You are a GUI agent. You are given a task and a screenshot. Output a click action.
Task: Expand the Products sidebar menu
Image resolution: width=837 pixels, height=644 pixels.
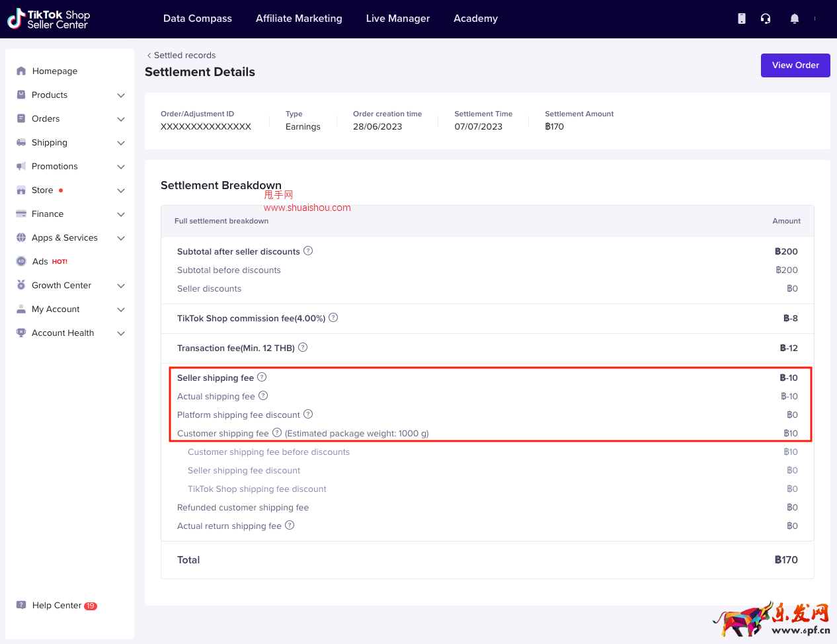click(121, 95)
